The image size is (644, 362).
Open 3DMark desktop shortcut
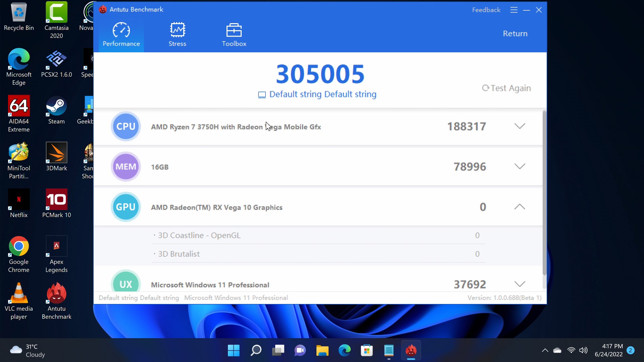56,157
